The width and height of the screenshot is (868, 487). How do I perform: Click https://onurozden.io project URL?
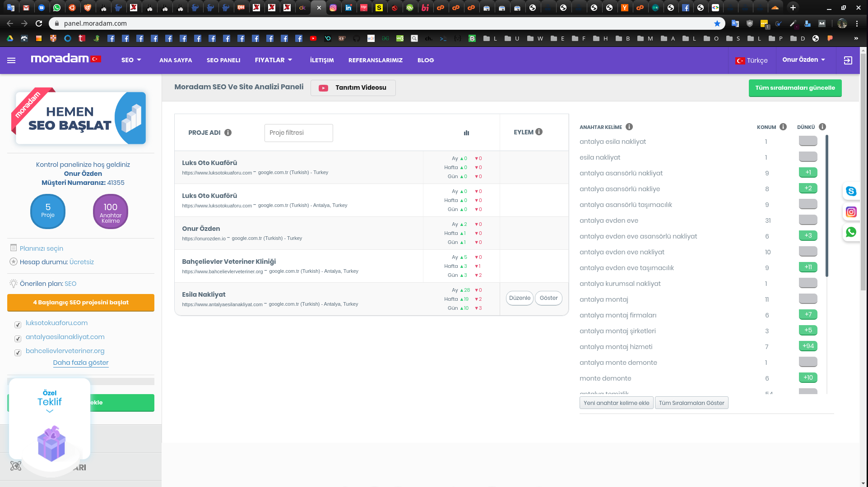[204, 239]
